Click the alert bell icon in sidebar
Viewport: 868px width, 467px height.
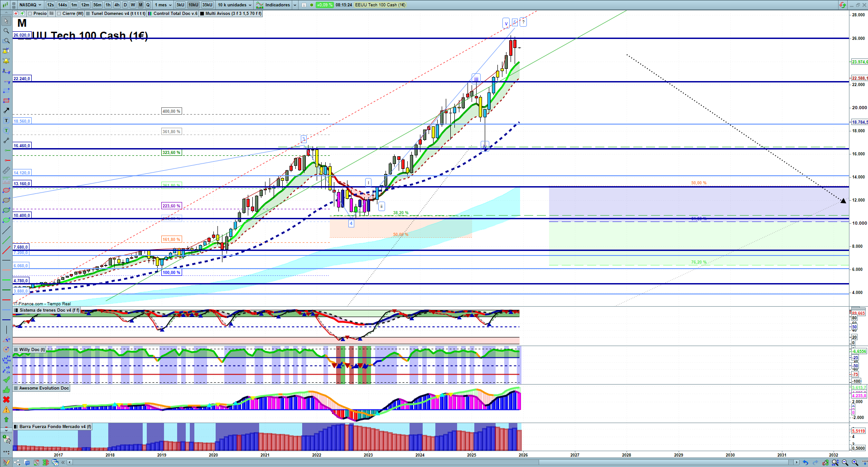pyautogui.click(x=6, y=61)
